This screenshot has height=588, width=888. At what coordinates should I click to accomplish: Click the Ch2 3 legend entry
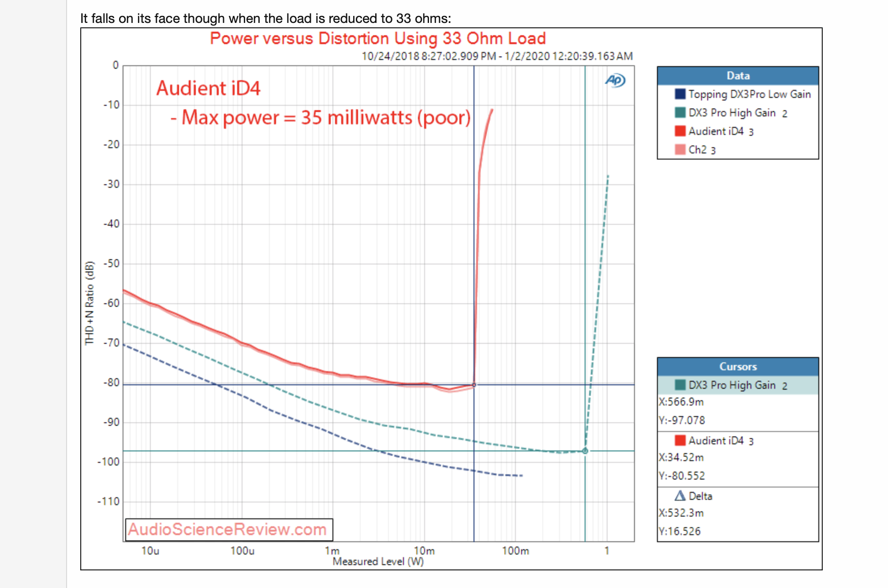click(695, 150)
